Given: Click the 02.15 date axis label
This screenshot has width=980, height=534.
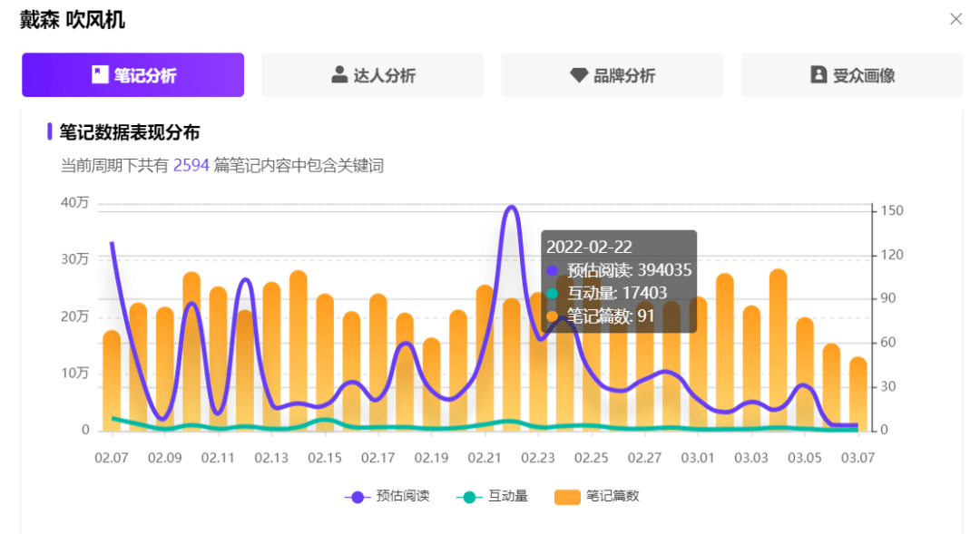Looking at the screenshot, I should pos(324,458).
